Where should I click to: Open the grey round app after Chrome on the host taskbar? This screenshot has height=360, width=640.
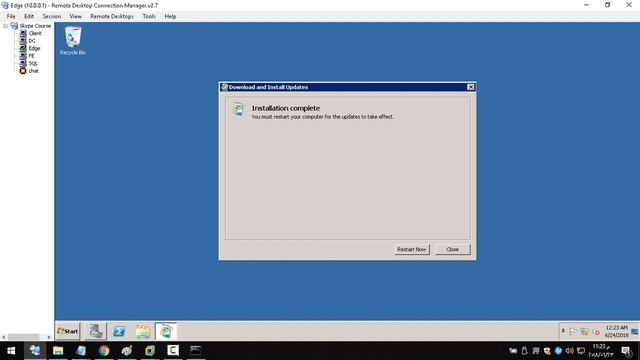point(127,351)
